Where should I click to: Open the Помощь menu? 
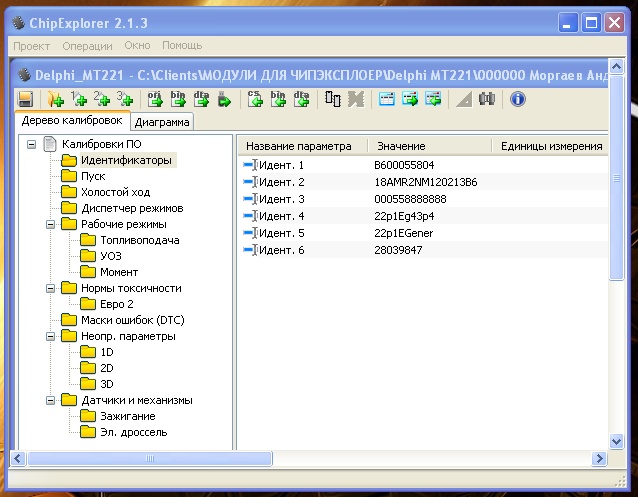coord(182,45)
